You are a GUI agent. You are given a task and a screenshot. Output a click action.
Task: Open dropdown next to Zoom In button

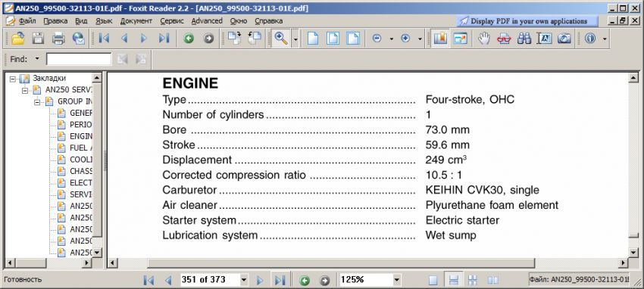point(420,39)
